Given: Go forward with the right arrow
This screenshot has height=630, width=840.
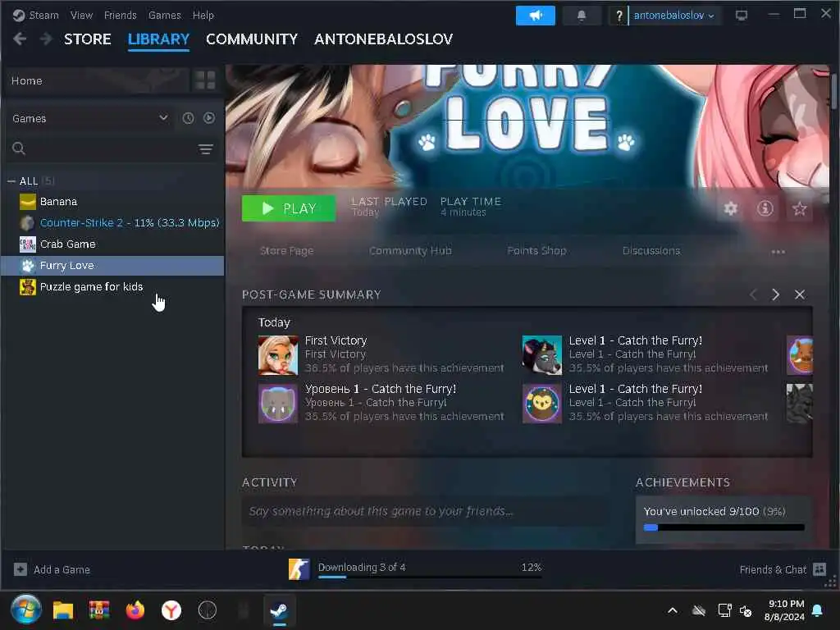Looking at the screenshot, I should click(46, 39).
